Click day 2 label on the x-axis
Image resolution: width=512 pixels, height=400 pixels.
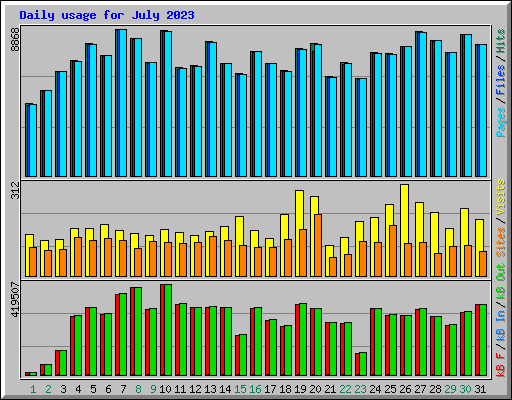(x=48, y=389)
